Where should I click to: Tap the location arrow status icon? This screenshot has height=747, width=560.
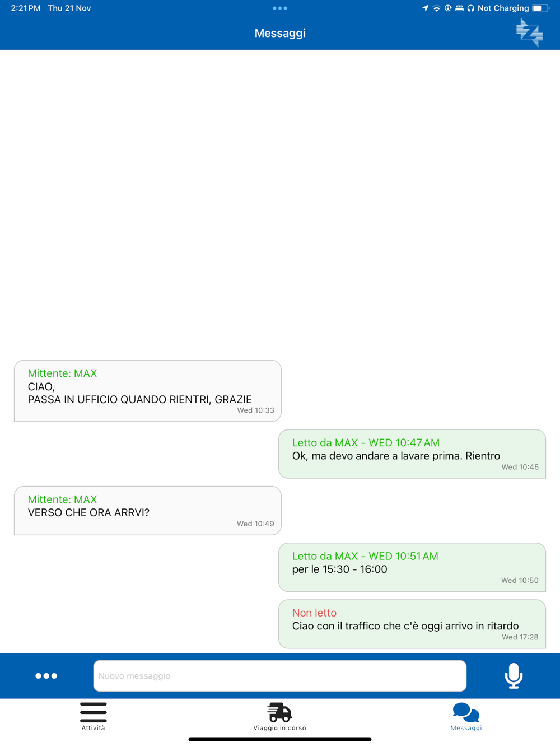(425, 8)
